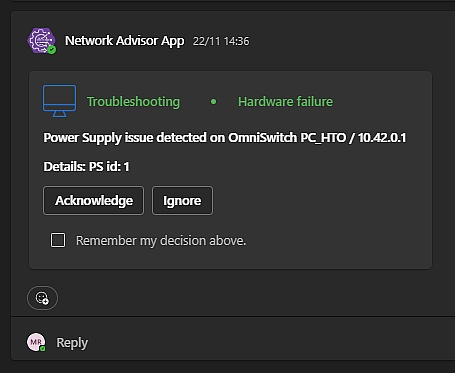Click the 22/11 14:36 message timestamp
455x373 pixels.
[x=221, y=41]
